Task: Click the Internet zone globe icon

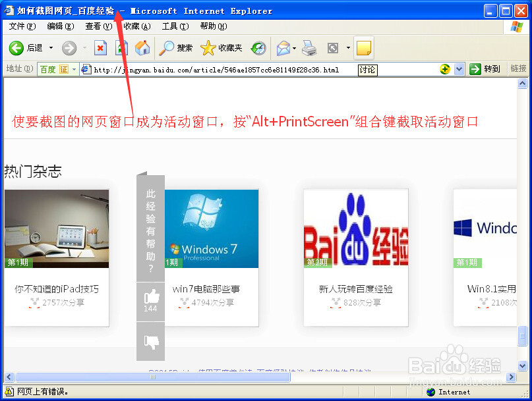Action: coord(431,392)
